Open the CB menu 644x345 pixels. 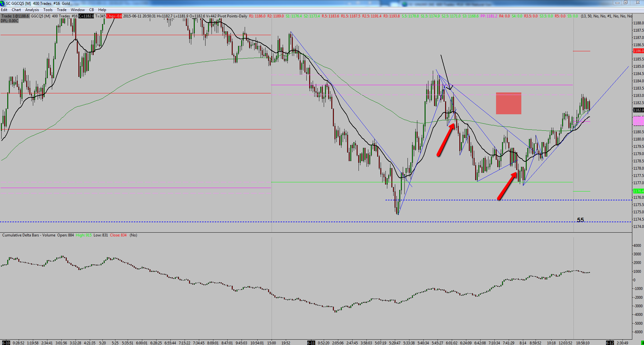tap(92, 10)
